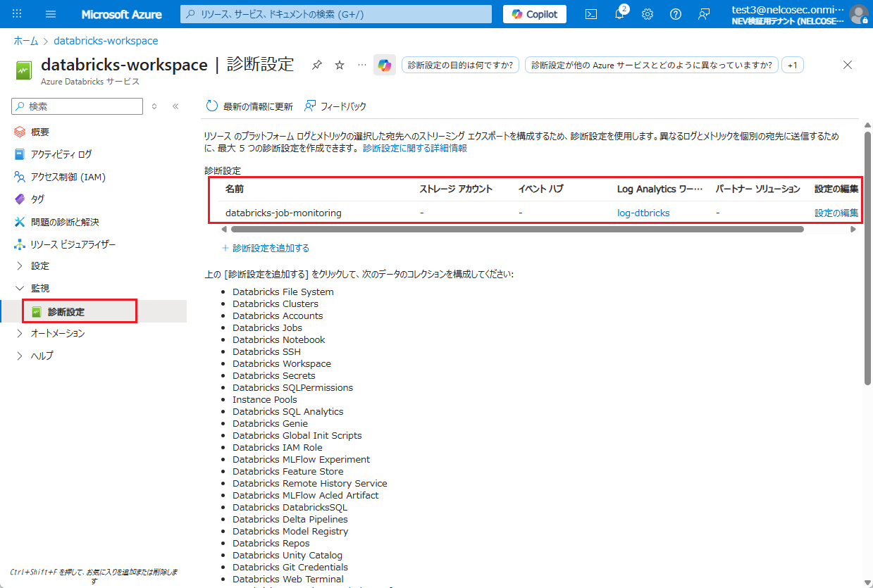Click the horizontal scrollbar under the table
The height and width of the screenshot is (588, 873).
pyautogui.click(x=516, y=229)
